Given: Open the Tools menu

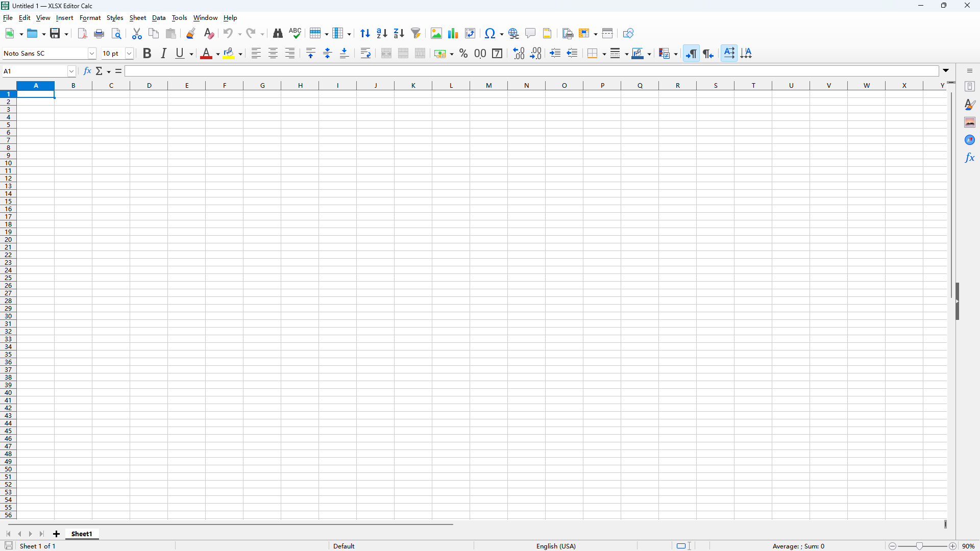Looking at the screenshot, I should click(179, 18).
